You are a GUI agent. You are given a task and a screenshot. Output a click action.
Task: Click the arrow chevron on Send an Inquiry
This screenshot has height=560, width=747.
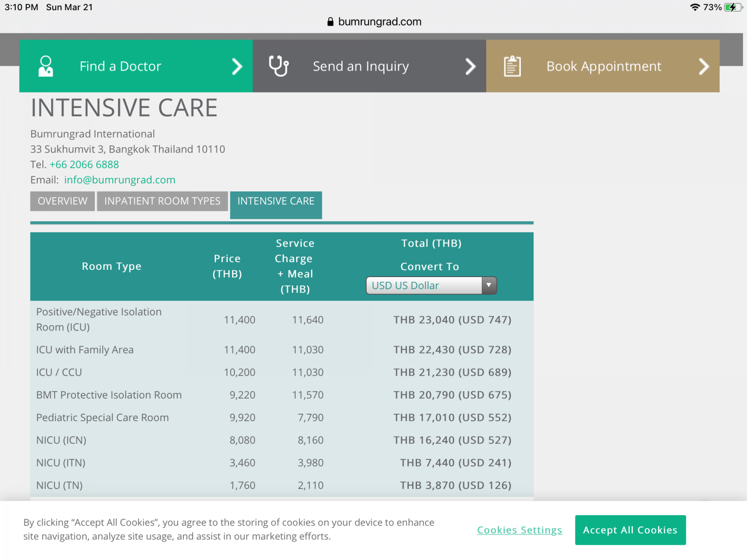tap(470, 67)
